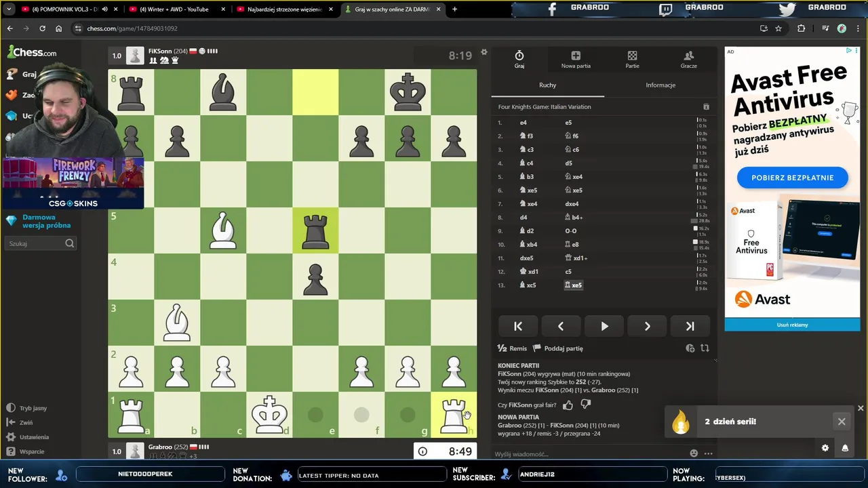Open the streak flame icon
The height and width of the screenshot is (488, 868).
(681, 421)
